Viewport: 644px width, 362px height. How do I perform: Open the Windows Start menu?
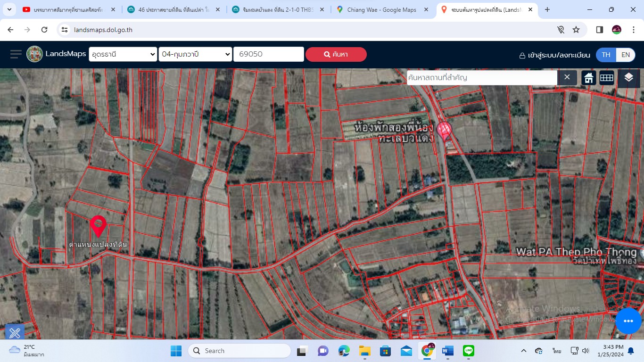pyautogui.click(x=176, y=351)
